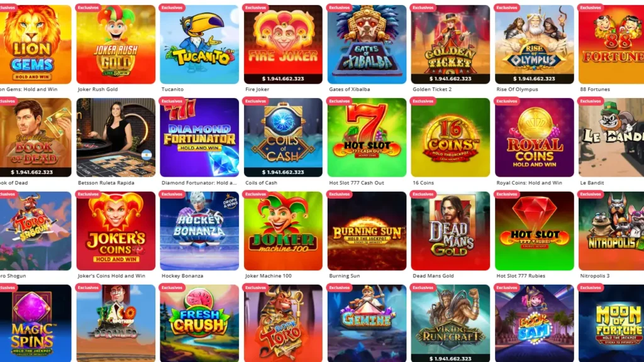Click the jackpot amount on Fire Joker
The width and height of the screenshot is (644, 362).
(283, 79)
